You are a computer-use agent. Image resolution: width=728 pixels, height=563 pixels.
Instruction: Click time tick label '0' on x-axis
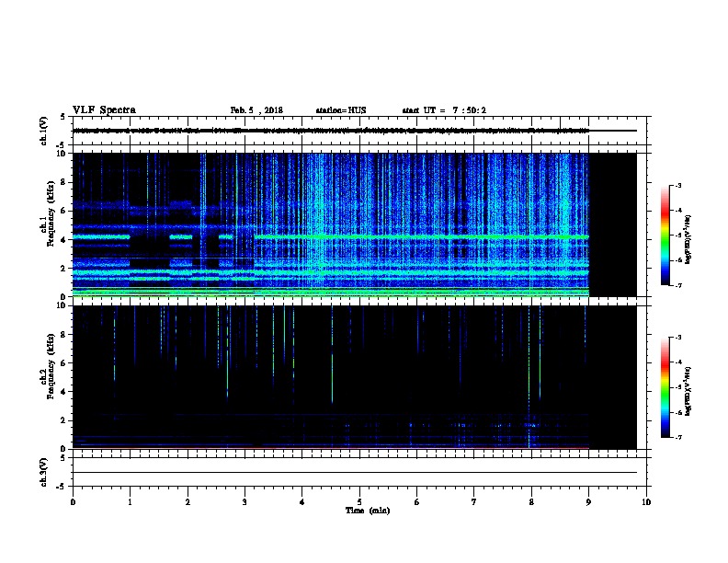(x=73, y=502)
